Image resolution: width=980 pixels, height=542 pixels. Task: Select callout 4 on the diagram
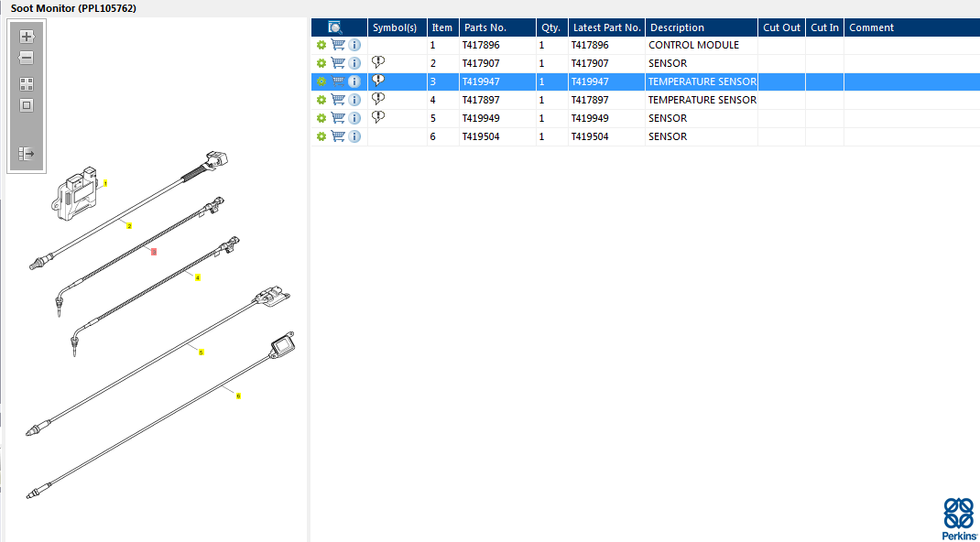(x=198, y=277)
